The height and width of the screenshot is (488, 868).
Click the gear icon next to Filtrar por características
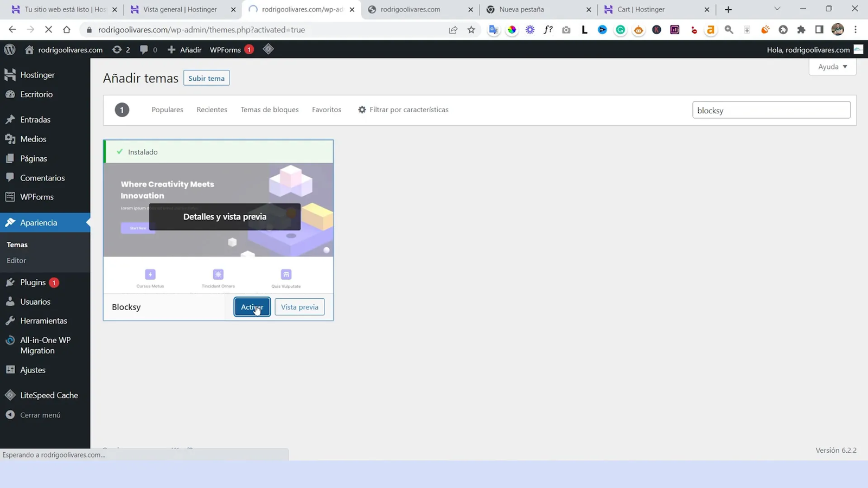[x=362, y=110]
